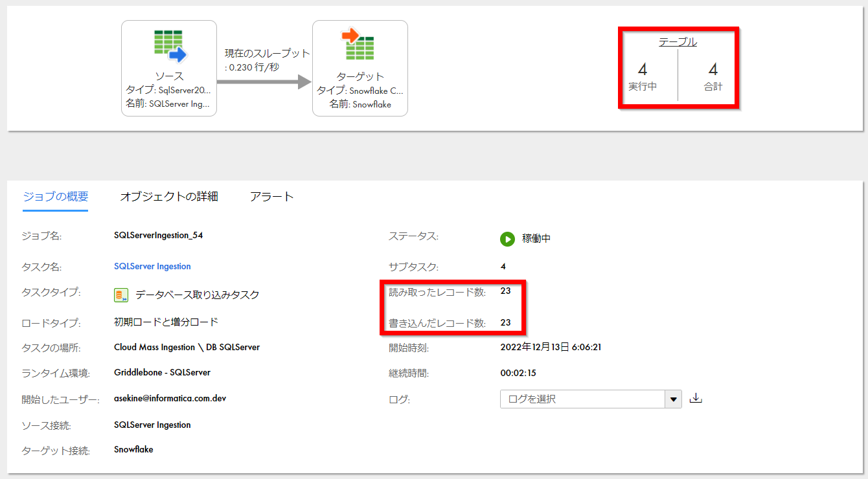Click the Cloud Mass Ingestion \ DB SQLServer location

pyautogui.click(x=187, y=348)
